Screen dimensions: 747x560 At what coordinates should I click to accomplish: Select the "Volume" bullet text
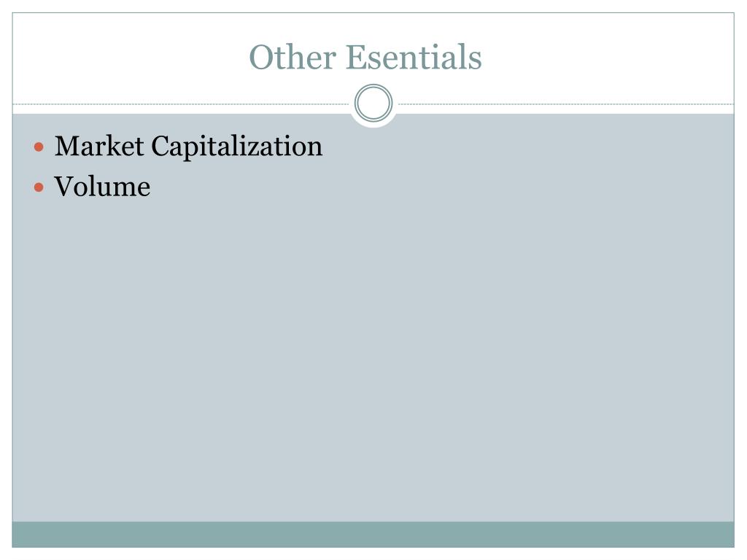[x=102, y=187]
